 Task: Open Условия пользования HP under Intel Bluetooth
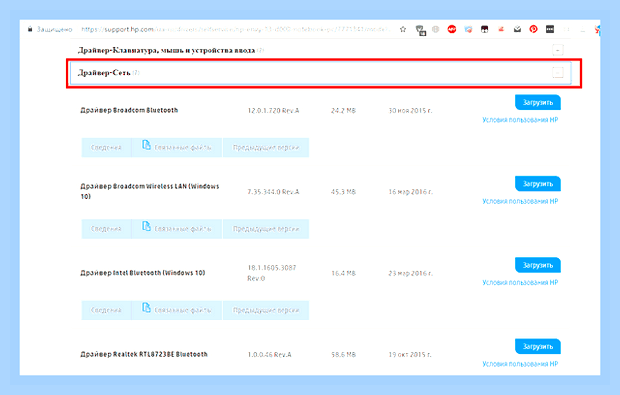[520, 283]
